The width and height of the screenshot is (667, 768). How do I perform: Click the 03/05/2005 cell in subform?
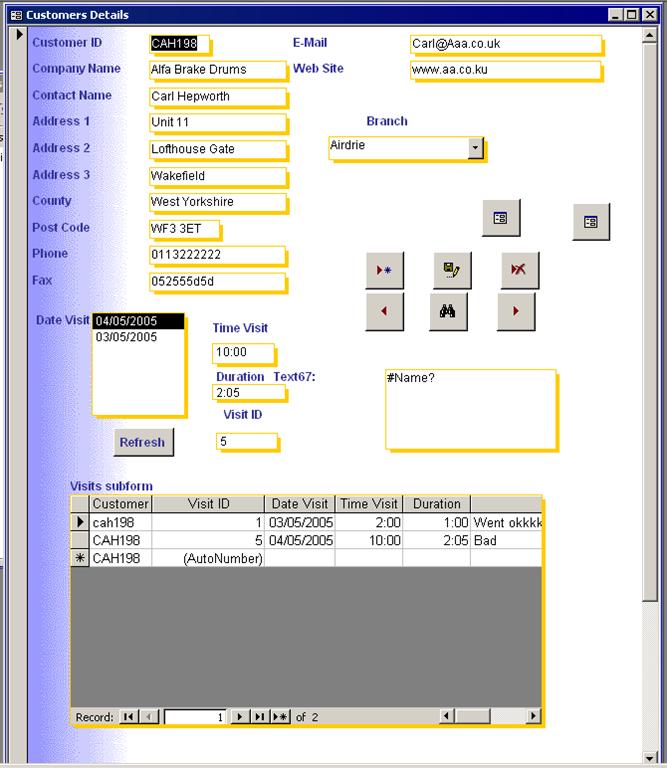click(x=300, y=522)
